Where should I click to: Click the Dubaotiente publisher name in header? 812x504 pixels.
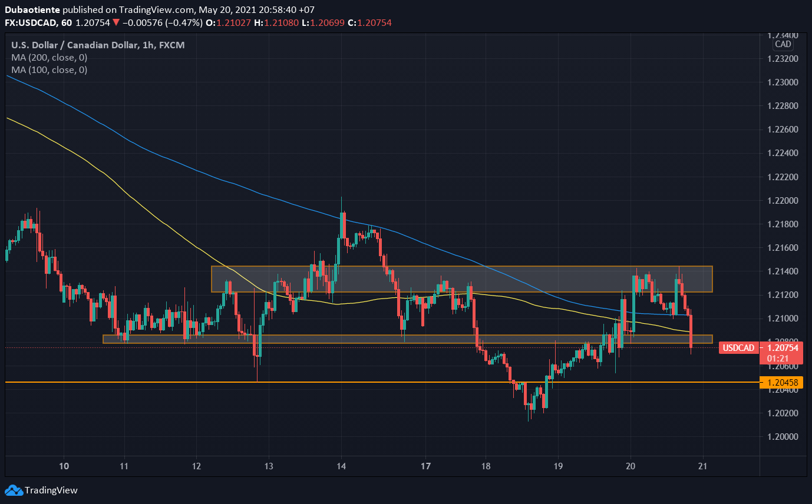(x=32, y=11)
